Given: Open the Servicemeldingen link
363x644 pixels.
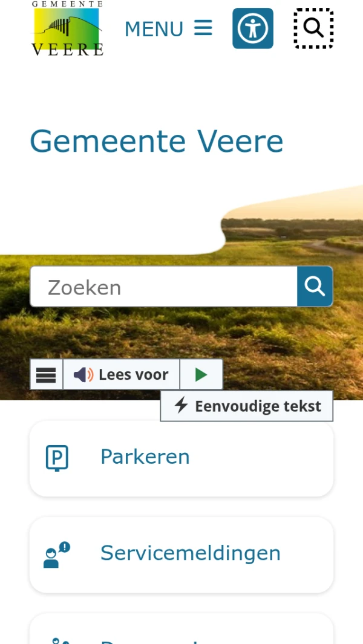Looking at the screenshot, I should [x=181, y=555].
